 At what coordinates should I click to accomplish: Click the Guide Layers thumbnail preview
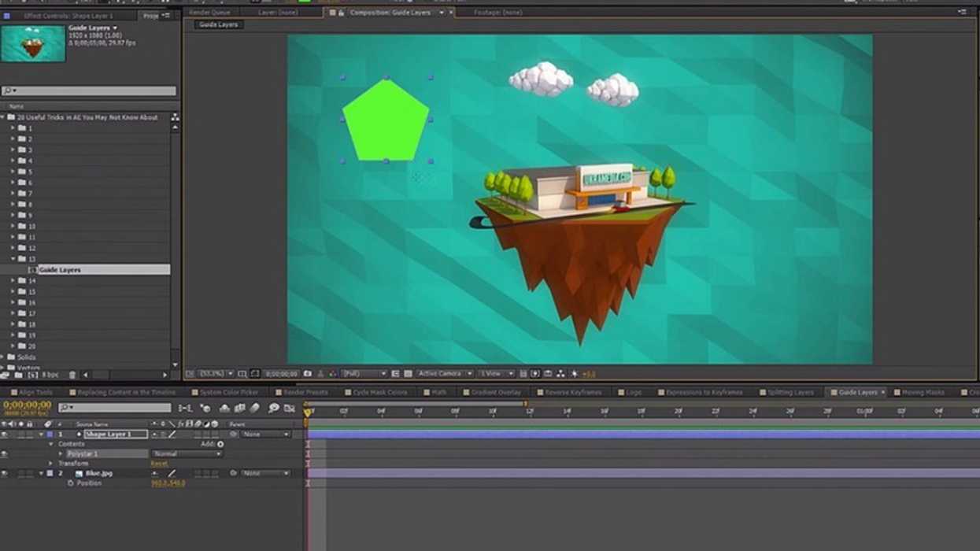pos(33,43)
